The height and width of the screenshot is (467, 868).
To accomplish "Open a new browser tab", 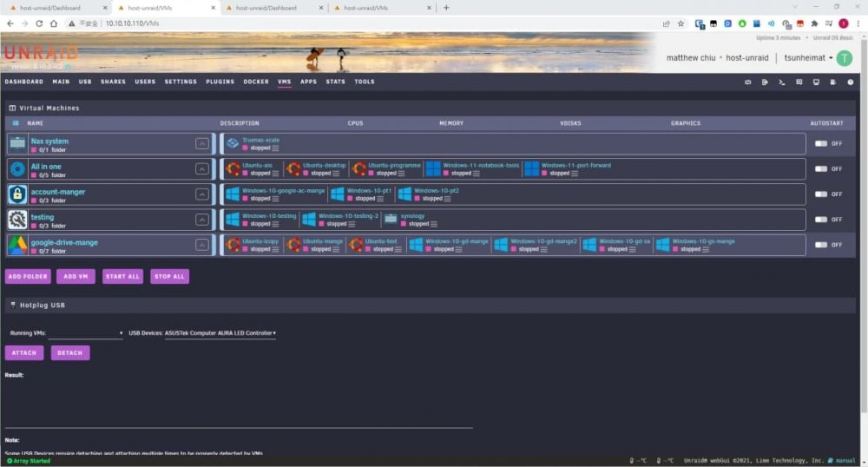I will coord(446,8).
